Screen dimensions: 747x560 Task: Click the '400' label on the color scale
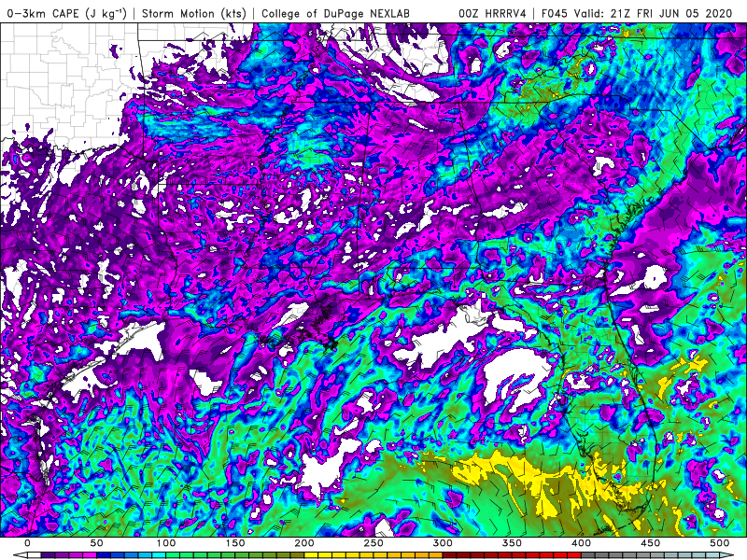tap(581, 543)
